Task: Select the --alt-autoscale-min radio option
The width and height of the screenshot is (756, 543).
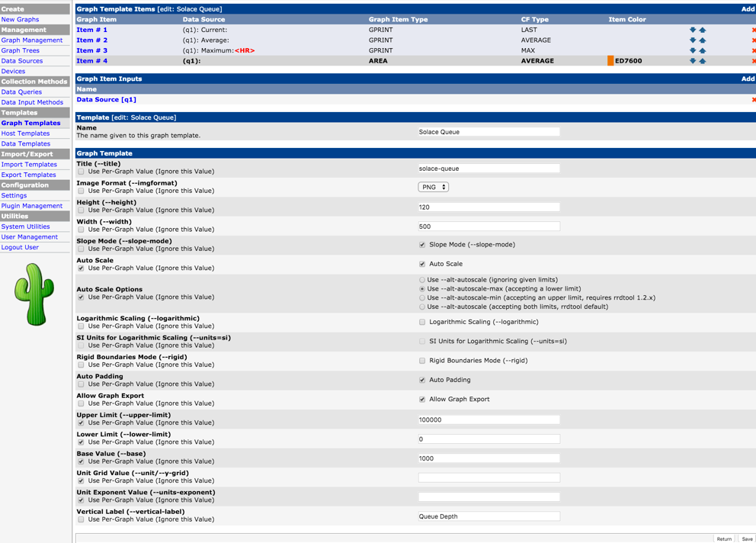Action: (x=422, y=298)
